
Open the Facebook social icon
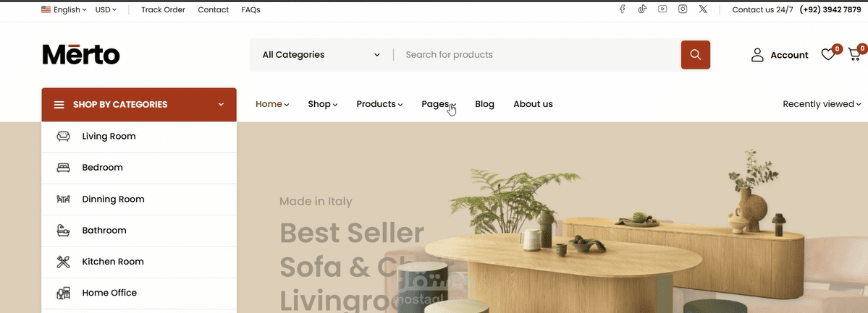click(622, 9)
